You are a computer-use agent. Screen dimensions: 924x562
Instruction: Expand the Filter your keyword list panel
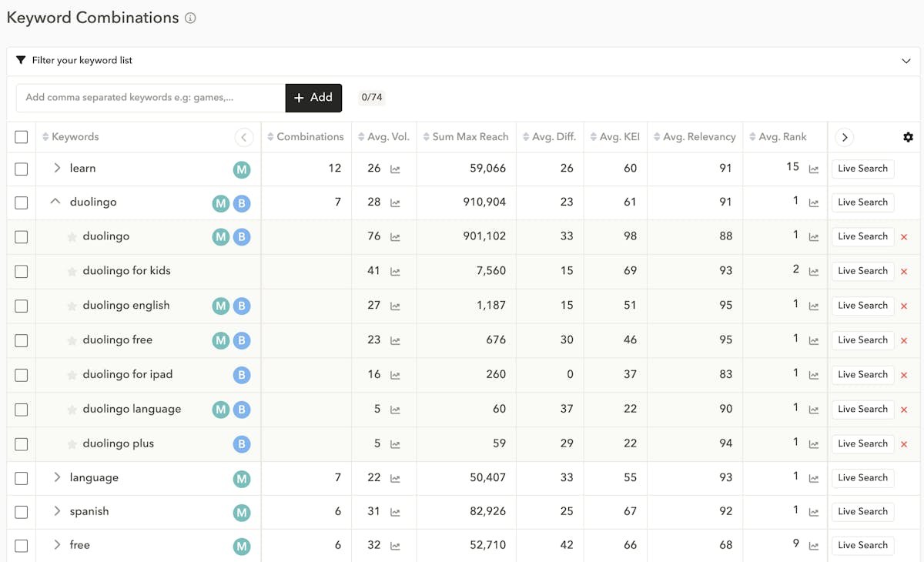point(906,61)
